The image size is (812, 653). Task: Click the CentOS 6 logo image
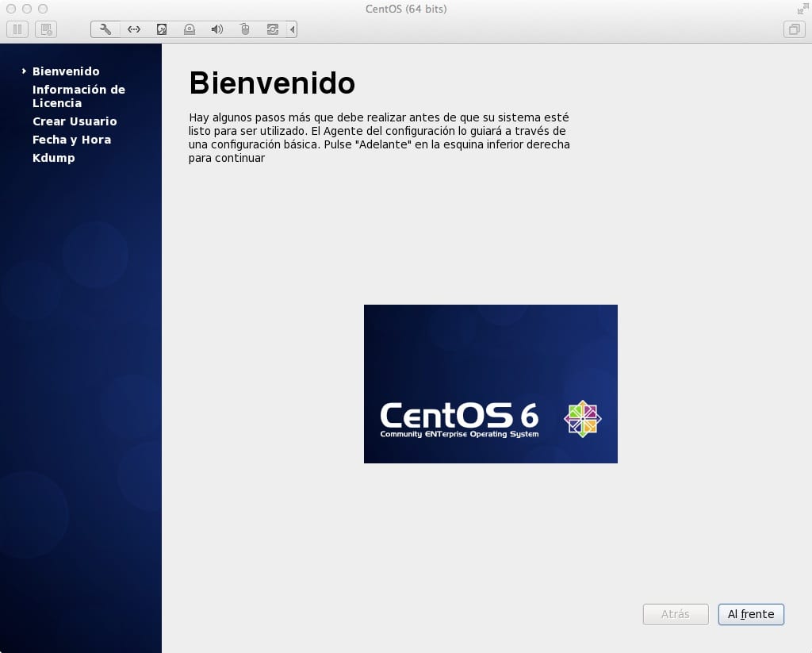[x=490, y=384]
